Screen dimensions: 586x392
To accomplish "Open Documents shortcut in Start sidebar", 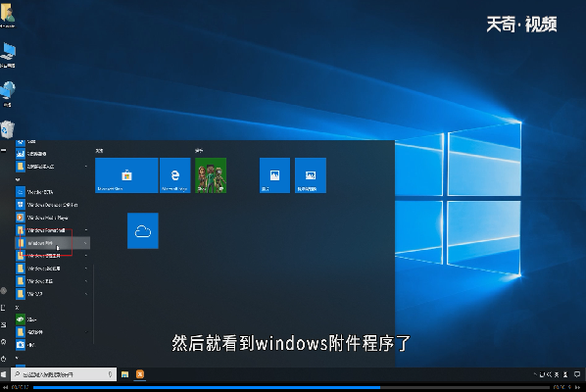I will coord(3,308).
